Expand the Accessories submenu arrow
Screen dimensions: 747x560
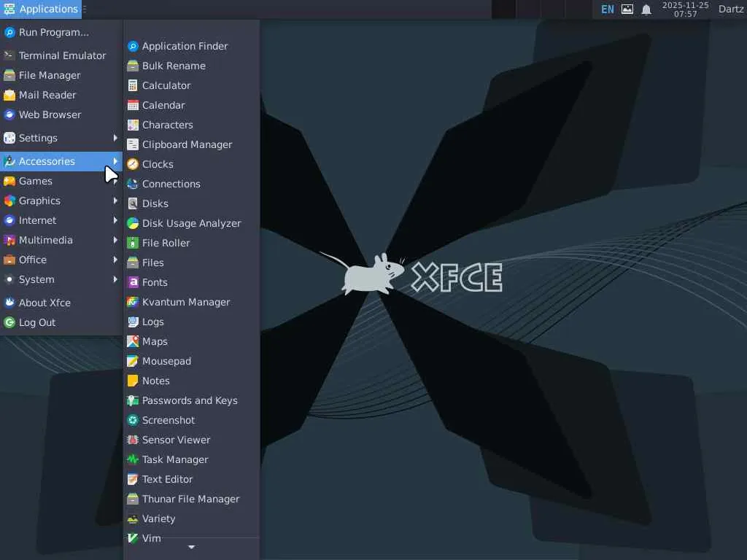[x=115, y=161]
